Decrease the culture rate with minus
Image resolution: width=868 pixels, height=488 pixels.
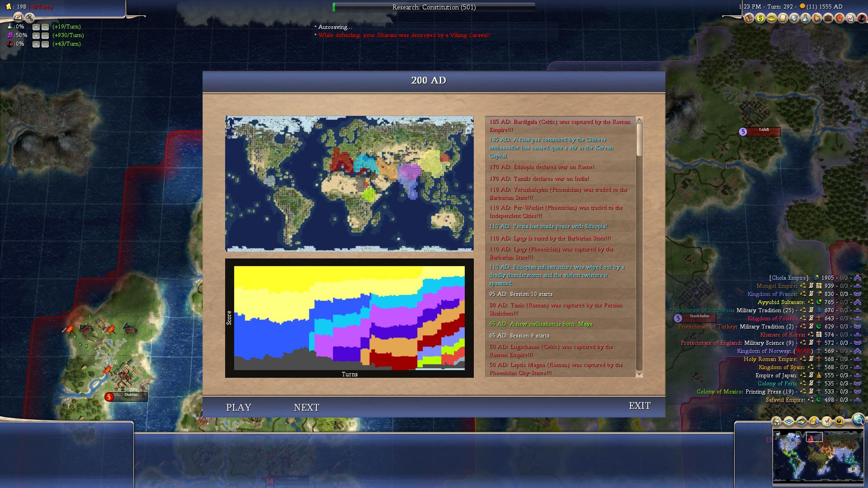coord(45,35)
